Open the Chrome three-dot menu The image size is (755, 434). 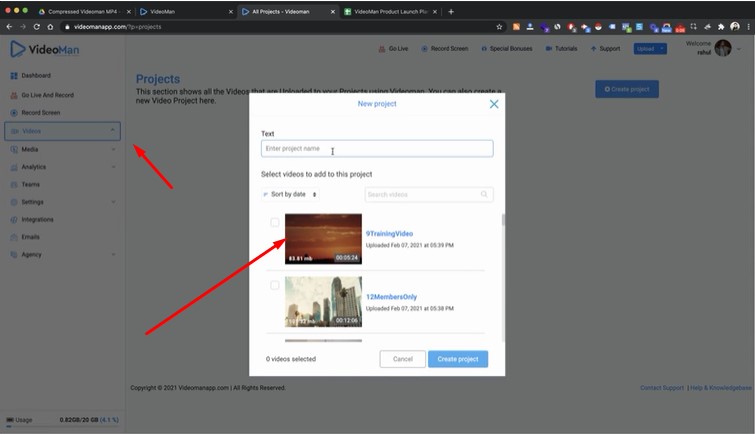click(x=748, y=27)
